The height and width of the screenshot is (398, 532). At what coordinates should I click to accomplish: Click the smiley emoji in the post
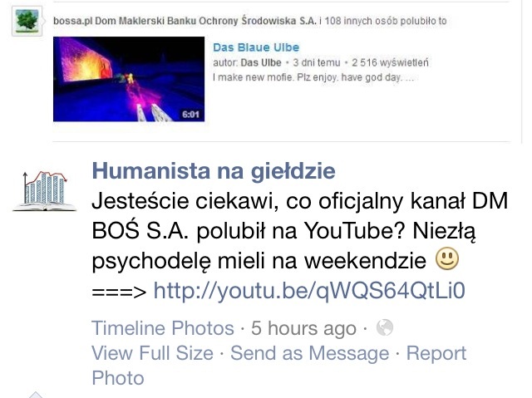tap(447, 259)
